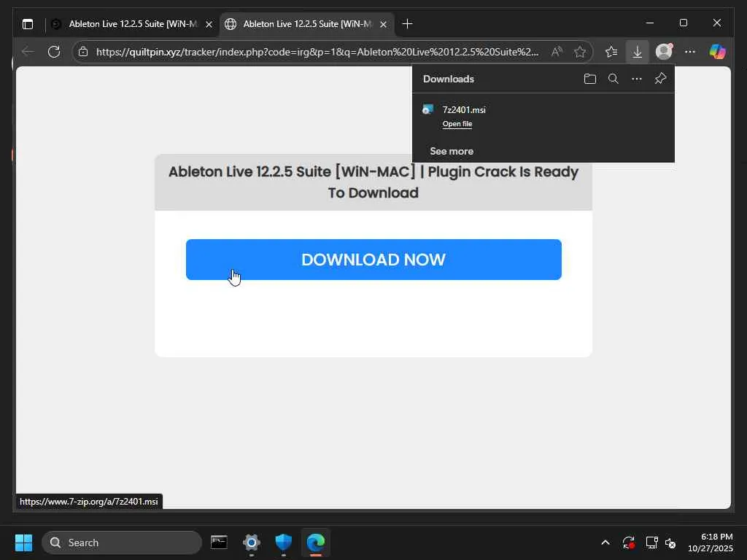Open the tab actions menu icon
Image resolution: width=747 pixels, height=560 pixels.
[x=28, y=24]
